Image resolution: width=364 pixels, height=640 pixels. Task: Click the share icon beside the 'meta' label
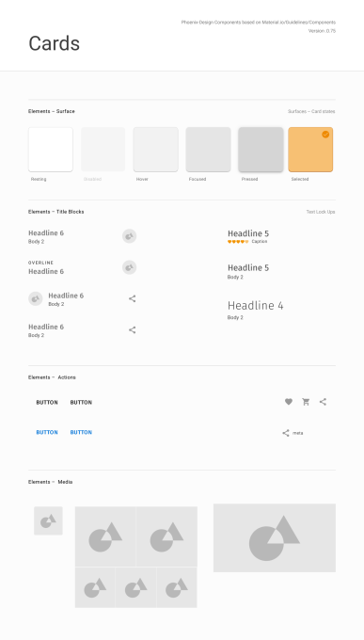(x=286, y=433)
